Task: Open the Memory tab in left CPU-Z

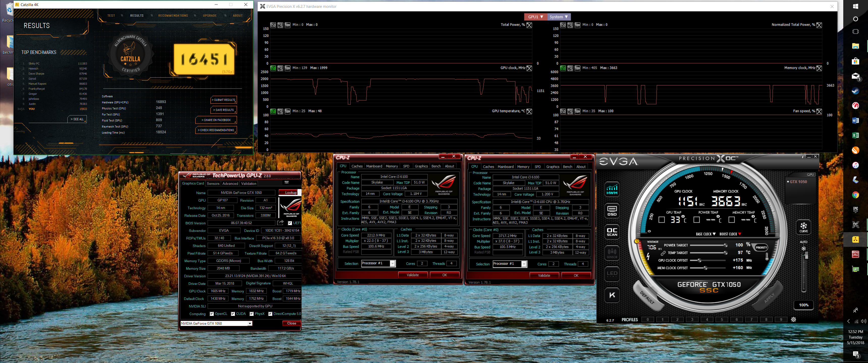Action: [392, 166]
